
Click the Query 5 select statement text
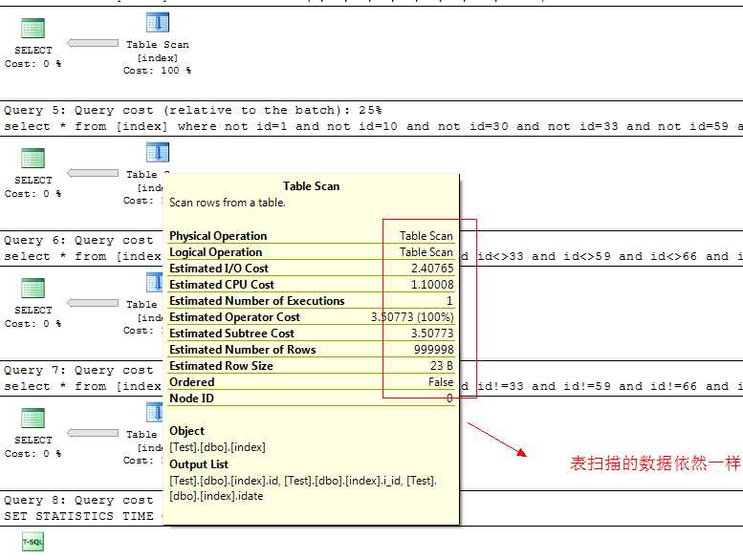pyautogui.click(x=373, y=126)
